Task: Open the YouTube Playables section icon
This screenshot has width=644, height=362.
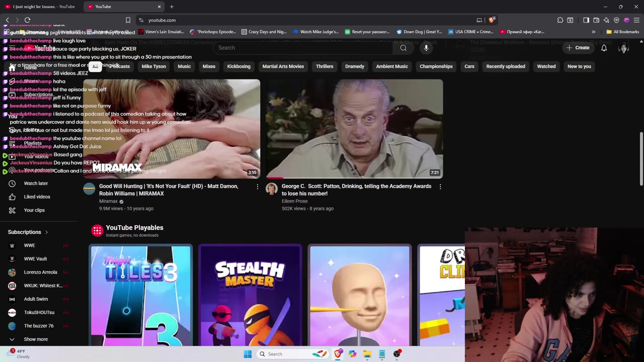Action: (97, 231)
